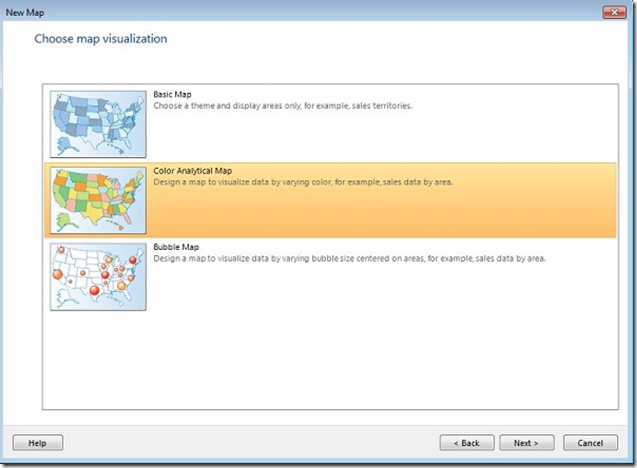Click the New Map window title
Image resolution: width=637 pixels, height=468 pixels.
pyautogui.click(x=25, y=13)
